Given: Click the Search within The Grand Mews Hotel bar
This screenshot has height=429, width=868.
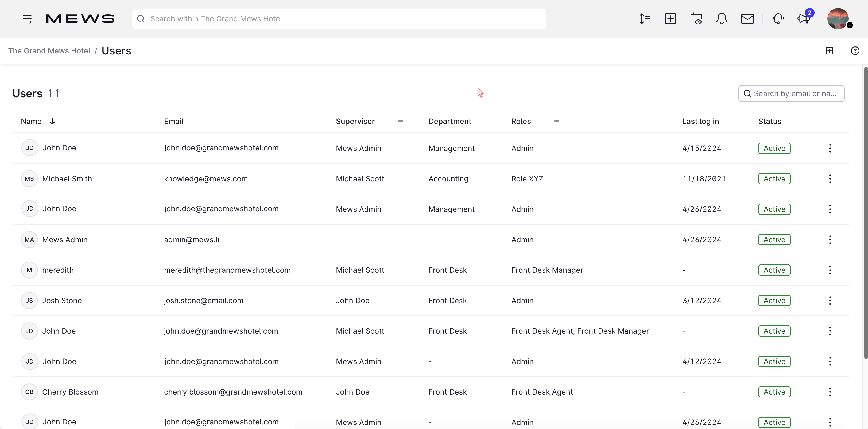Looking at the screenshot, I should (337, 18).
